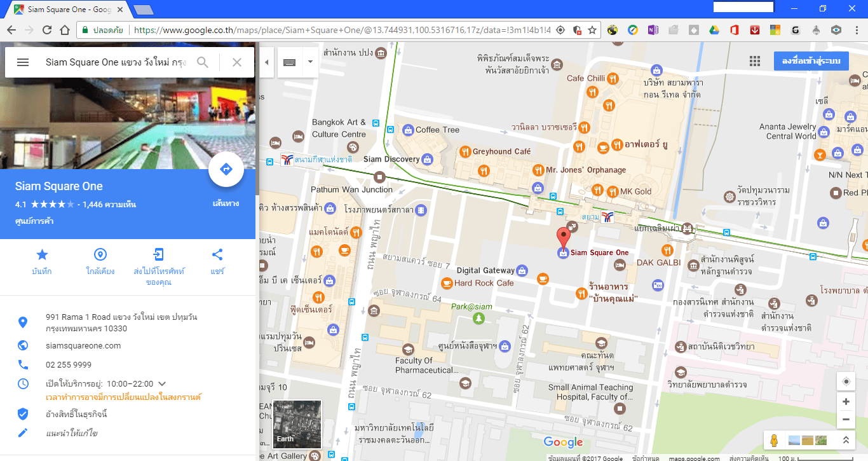The image size is (868, 461).
Task: Open the Chrome three-dot menu
Action: tap(856, 30)
